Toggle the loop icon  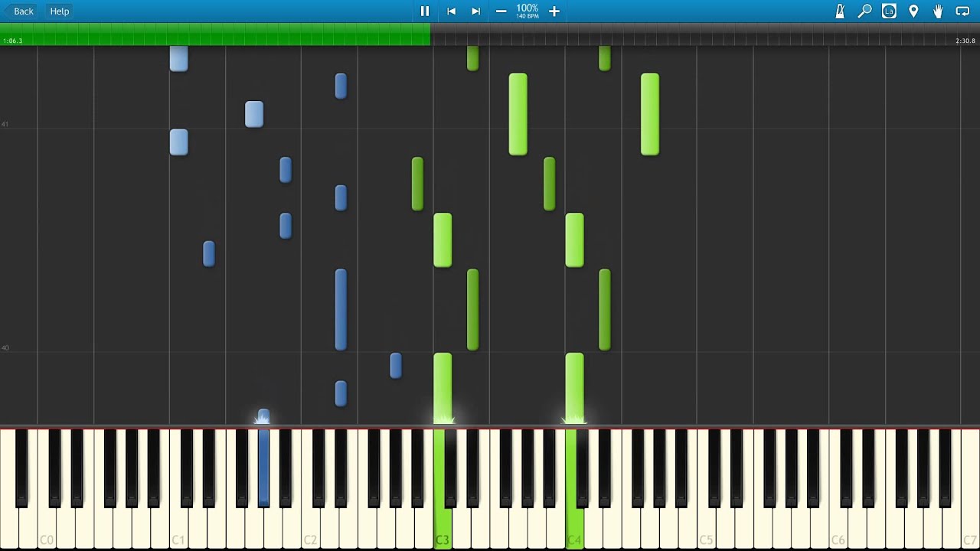(x=962, y=11)
